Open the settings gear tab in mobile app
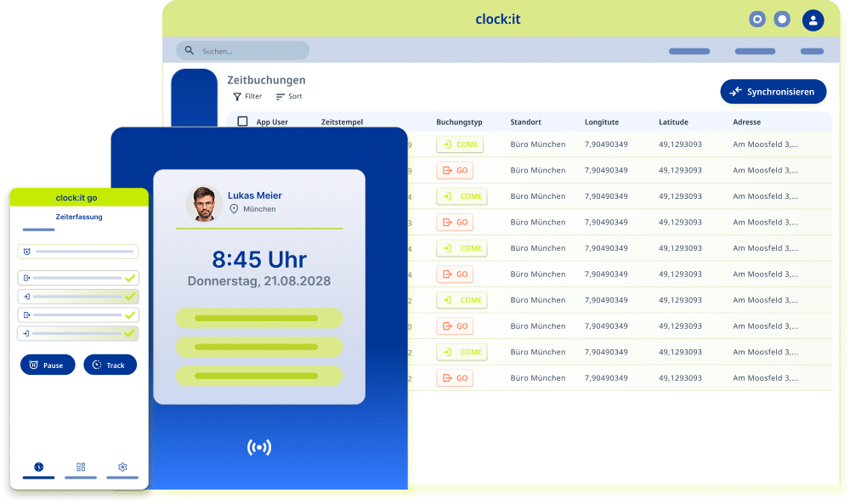This screenshot has width=850, height=504. coord(122,467)
